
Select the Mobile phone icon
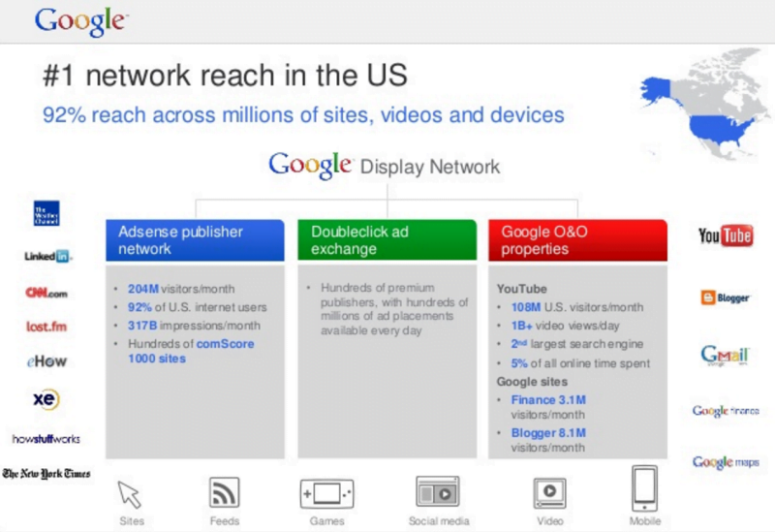click(645, 488)
